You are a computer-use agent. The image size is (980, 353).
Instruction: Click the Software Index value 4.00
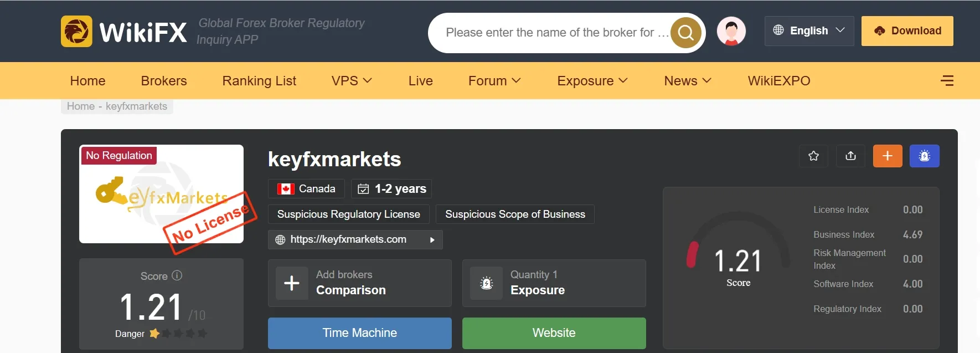point(913,284)
